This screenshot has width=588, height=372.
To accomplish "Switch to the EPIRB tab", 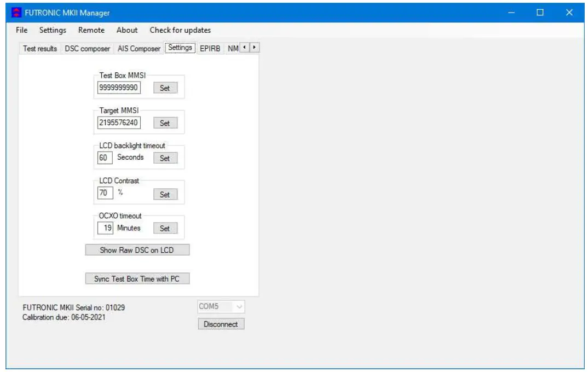I will coord(210,49).
